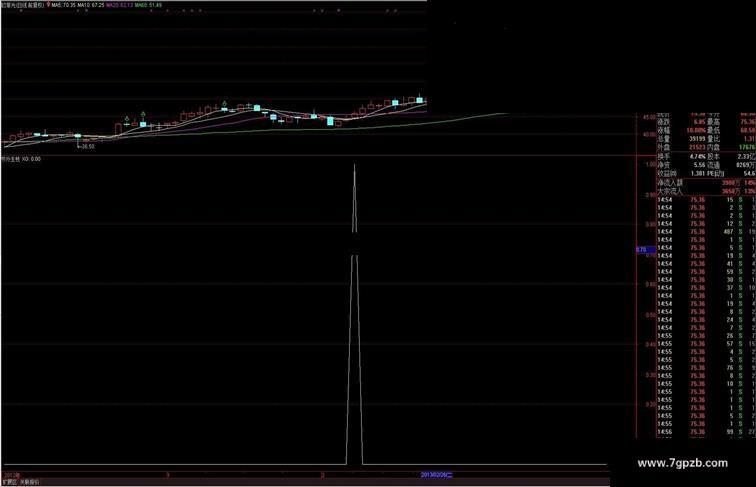Viewport: 756px width, 487px height.
Task: Select the MA10 67.25 moving average label
Action: tap(91, 5)
